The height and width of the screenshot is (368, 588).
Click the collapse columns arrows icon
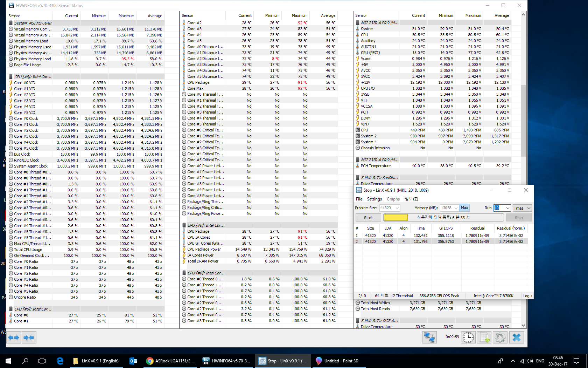[29, 338]
